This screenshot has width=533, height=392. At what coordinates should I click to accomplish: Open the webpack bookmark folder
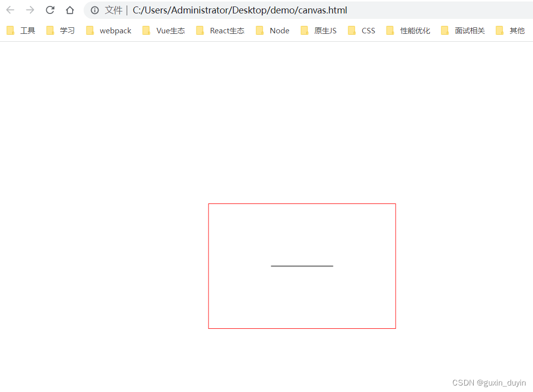pos(109,30)
